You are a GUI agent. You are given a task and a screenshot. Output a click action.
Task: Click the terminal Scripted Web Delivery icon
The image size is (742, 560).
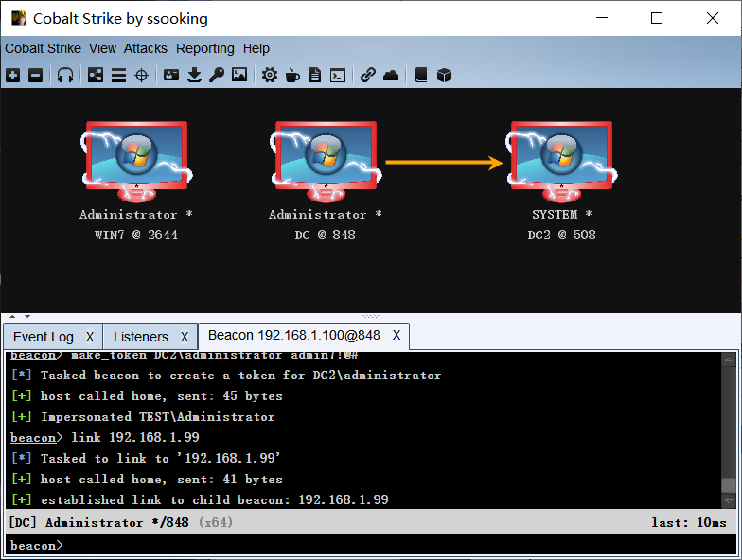[x=338, y=76]
